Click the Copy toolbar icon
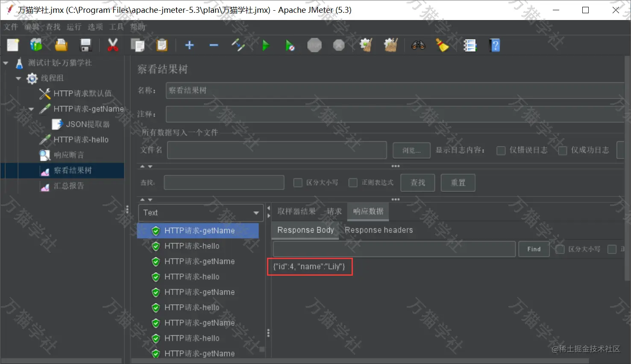 (138, 45)
